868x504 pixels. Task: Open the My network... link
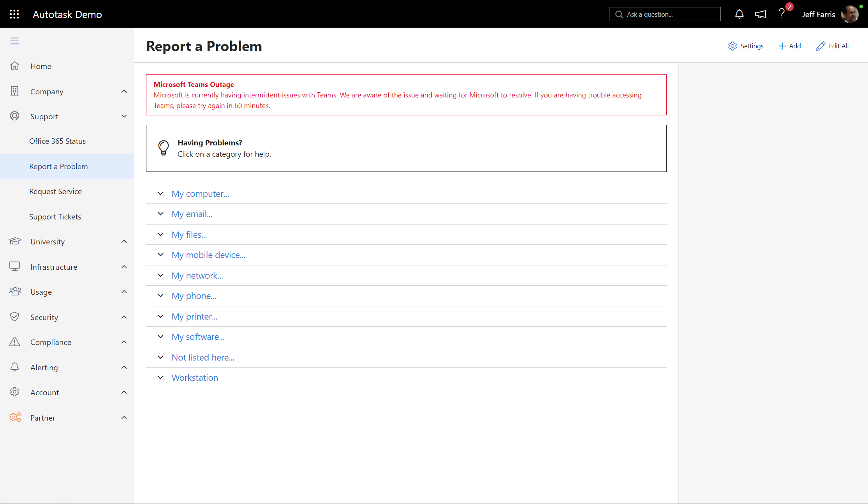(197, 276)
